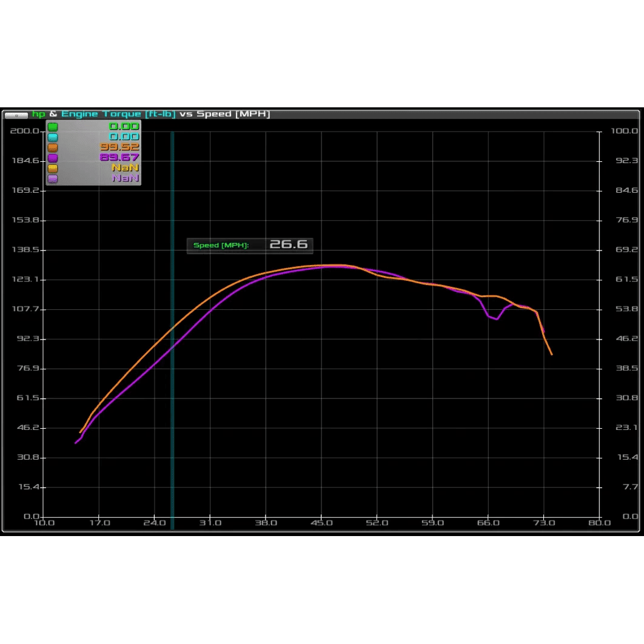Click the collapse button on the graph title bar
The image size is (644, 644).
(16, 114)
